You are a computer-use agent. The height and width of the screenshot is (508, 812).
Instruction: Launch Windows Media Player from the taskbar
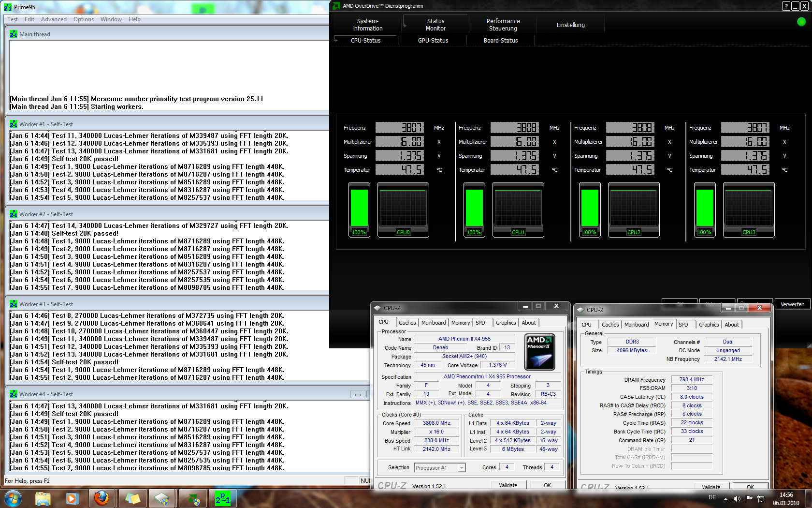(x=72, y=498)
